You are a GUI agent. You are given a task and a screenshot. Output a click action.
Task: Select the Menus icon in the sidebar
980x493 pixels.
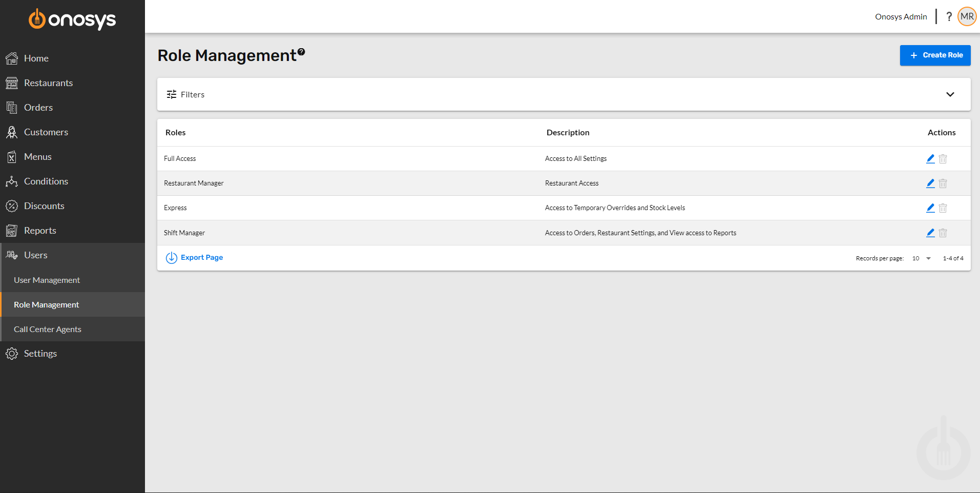12,156
